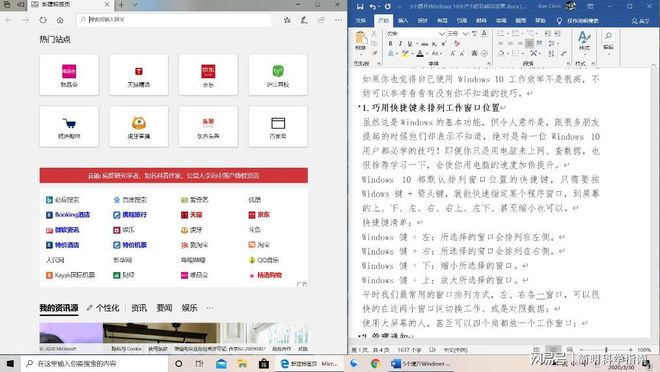Open a new tab in Edge
The height and width of the screenshot is (372, 660).
pos(121,5)
